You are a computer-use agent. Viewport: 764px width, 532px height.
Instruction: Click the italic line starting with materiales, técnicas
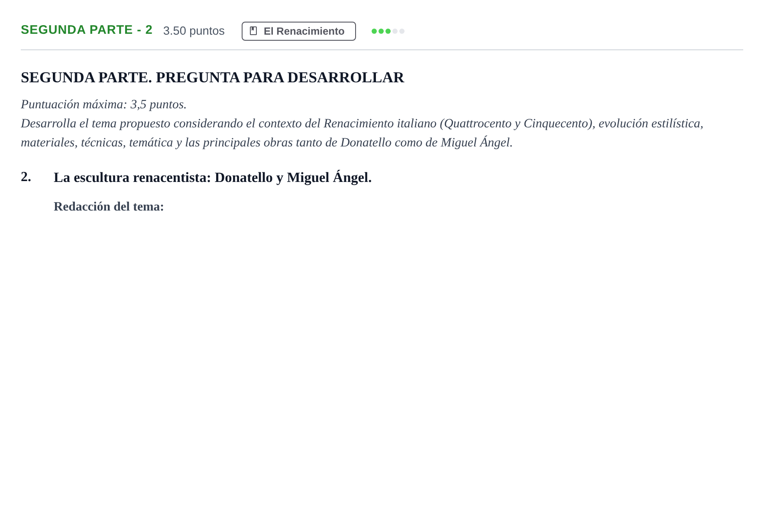point(267,143)
